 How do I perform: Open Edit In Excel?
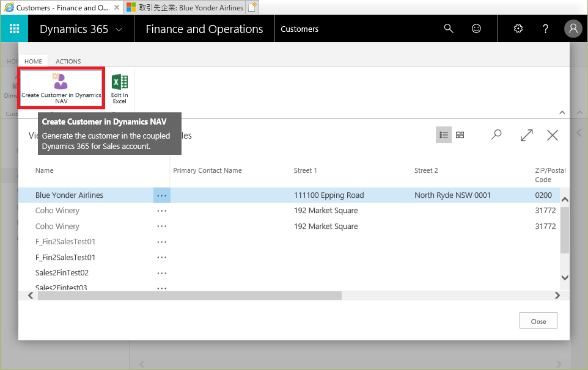tap(120, 89)
